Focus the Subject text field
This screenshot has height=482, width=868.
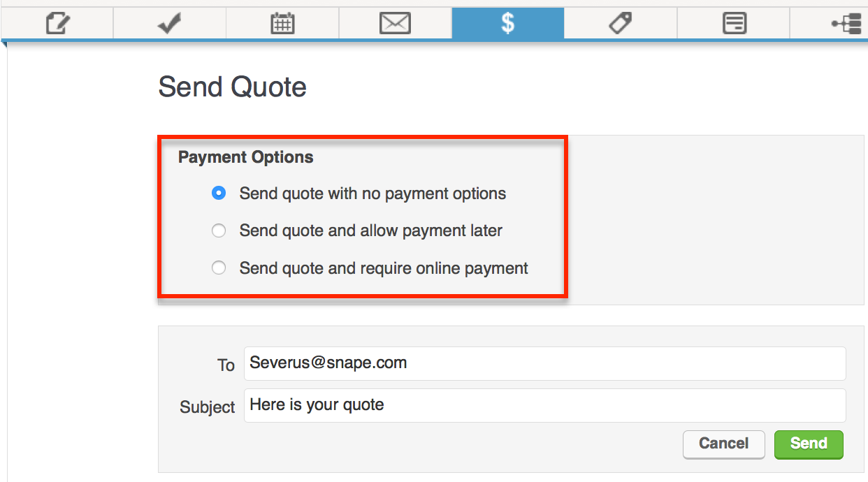point(544,405)
